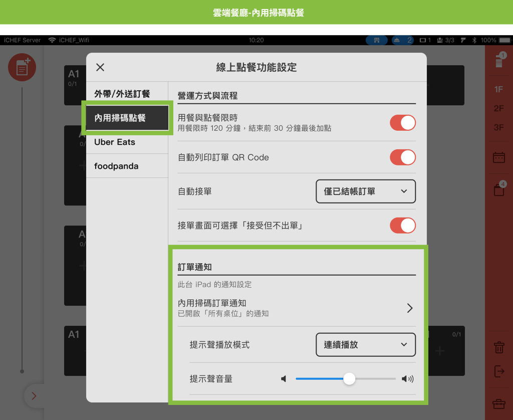The image size is (513, 420).
Task: Open the takeout bag icon with badge 4
Action: click(498, 189)
